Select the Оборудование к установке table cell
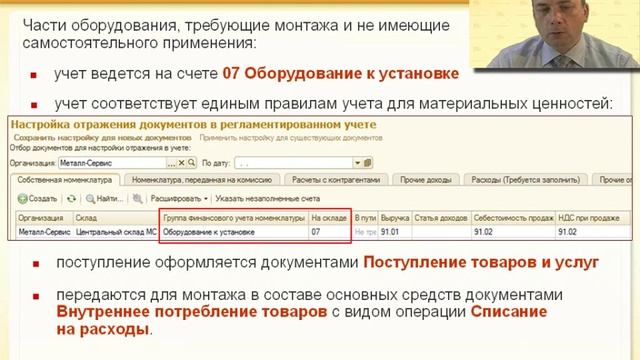Screen dimensions: 640x360 [x=234, y=232]
